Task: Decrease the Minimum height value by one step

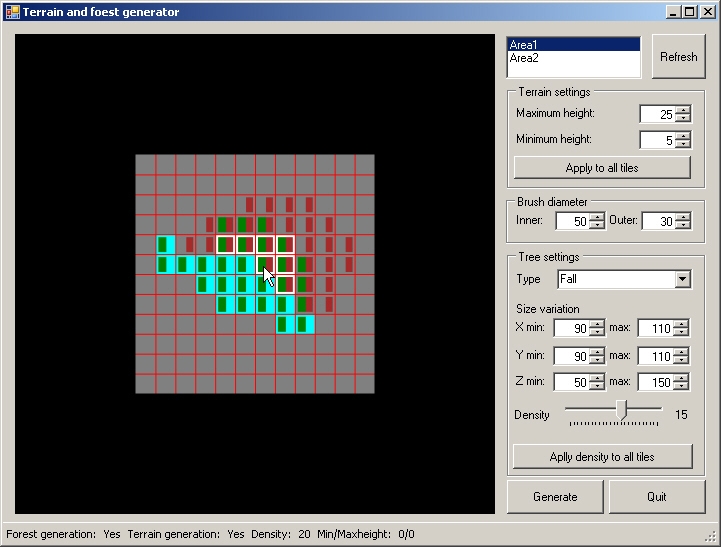Action: coord(683,145)
